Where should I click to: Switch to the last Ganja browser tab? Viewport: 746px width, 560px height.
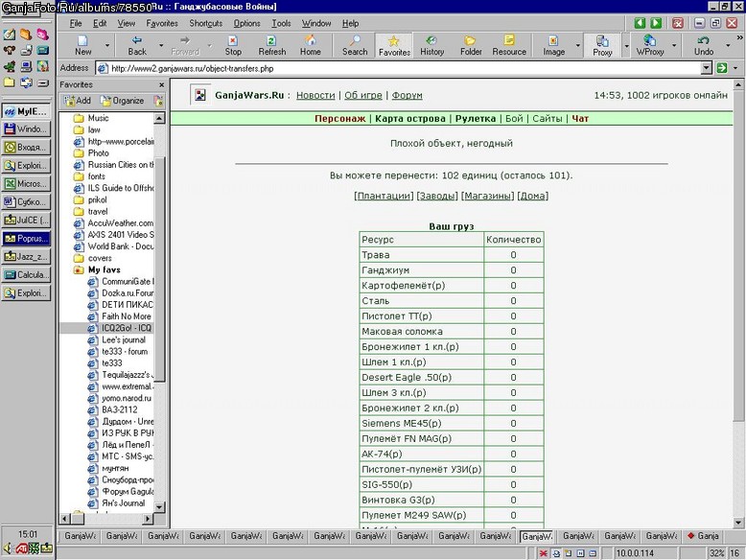coord(703,536)
